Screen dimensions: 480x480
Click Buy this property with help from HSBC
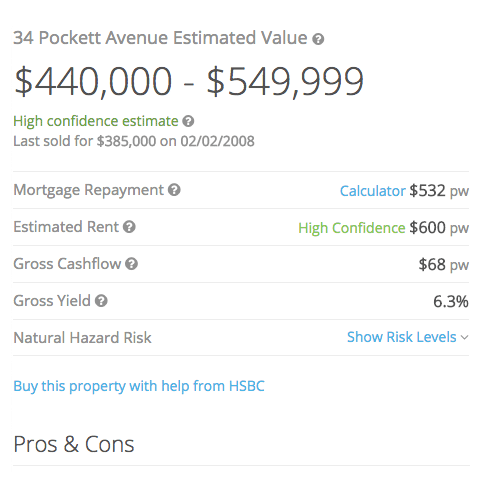[x=139, y=386]
